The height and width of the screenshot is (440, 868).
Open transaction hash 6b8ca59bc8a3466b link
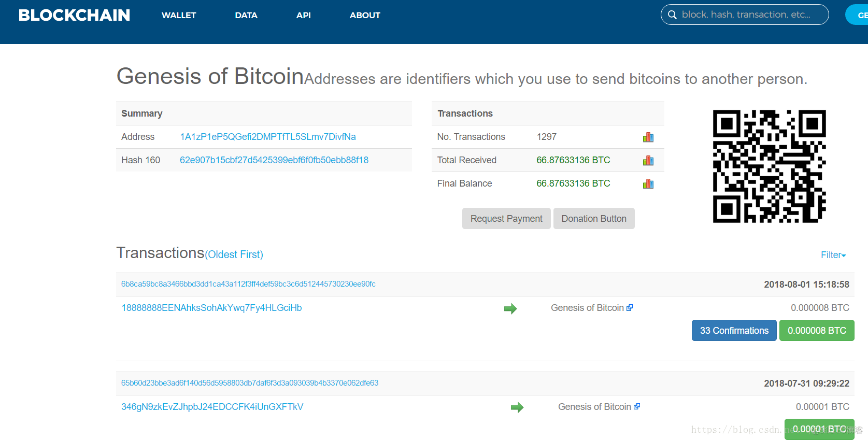tap(248, 284)
